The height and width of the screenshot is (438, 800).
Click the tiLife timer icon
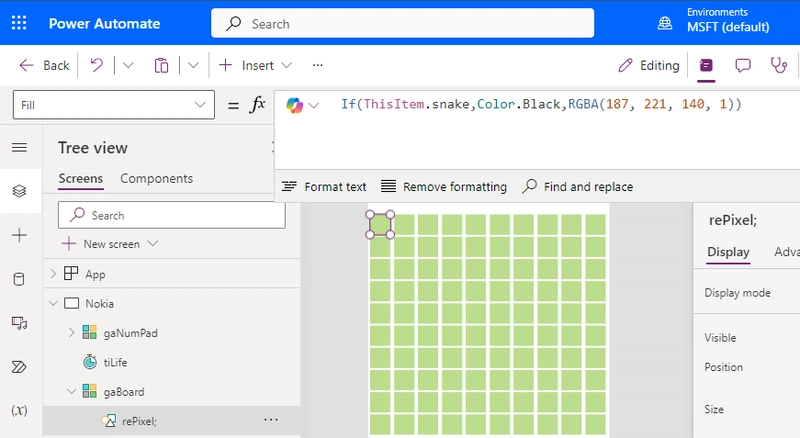pyautogui.click(x=90, y=362)
